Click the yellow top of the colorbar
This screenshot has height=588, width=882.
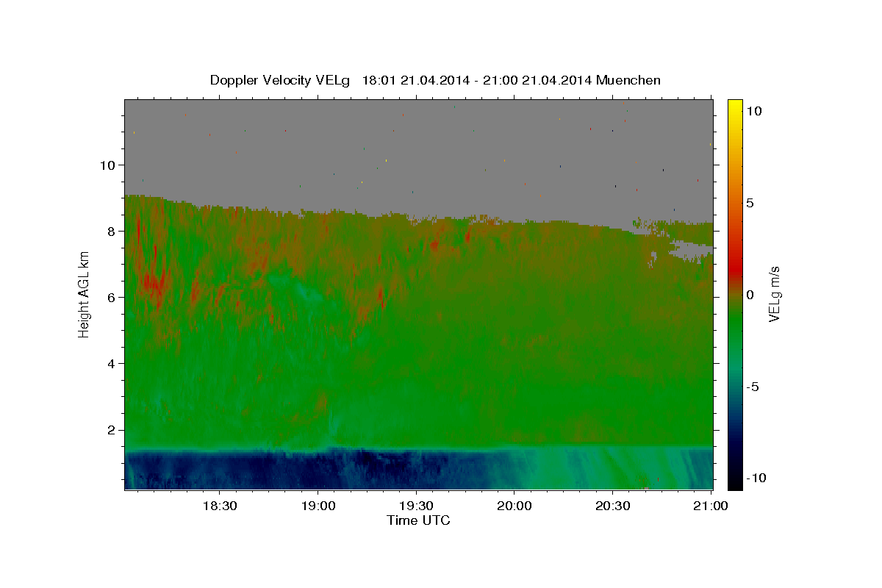pyautogui.click(x=734, y=107)
